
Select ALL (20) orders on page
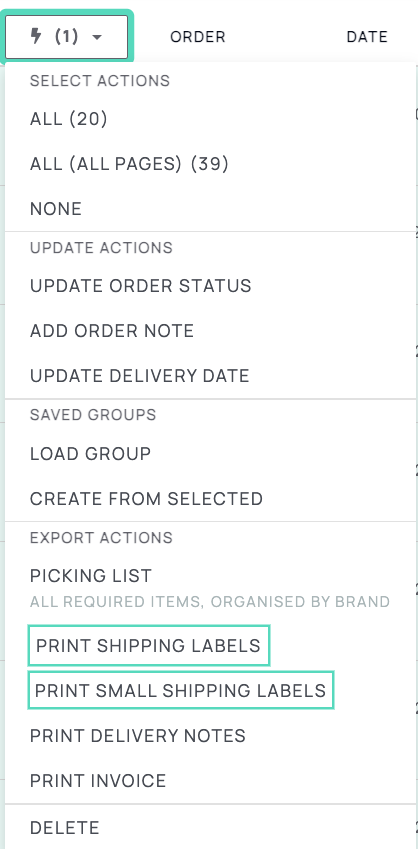[210, 119]
